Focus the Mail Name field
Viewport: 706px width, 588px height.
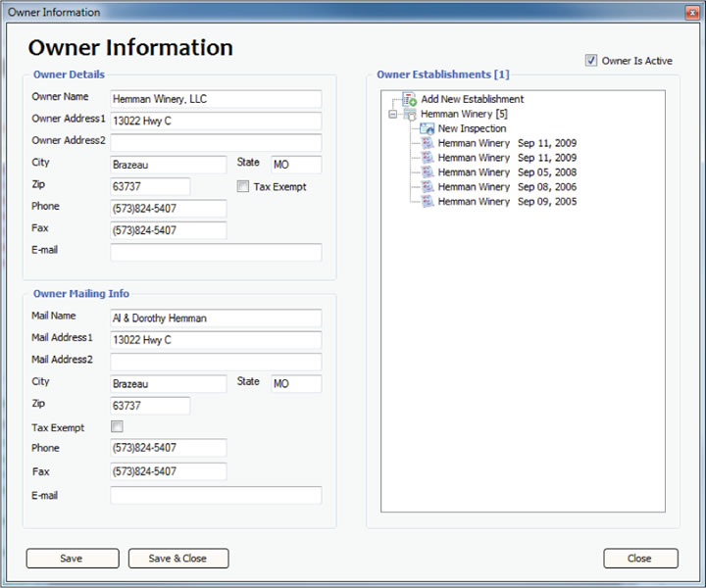click(x=216, y=318)
